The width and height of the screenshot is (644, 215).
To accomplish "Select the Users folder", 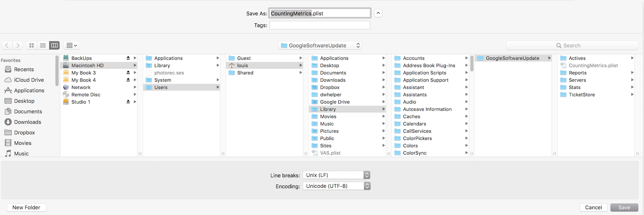I will (x=182, y=87).
